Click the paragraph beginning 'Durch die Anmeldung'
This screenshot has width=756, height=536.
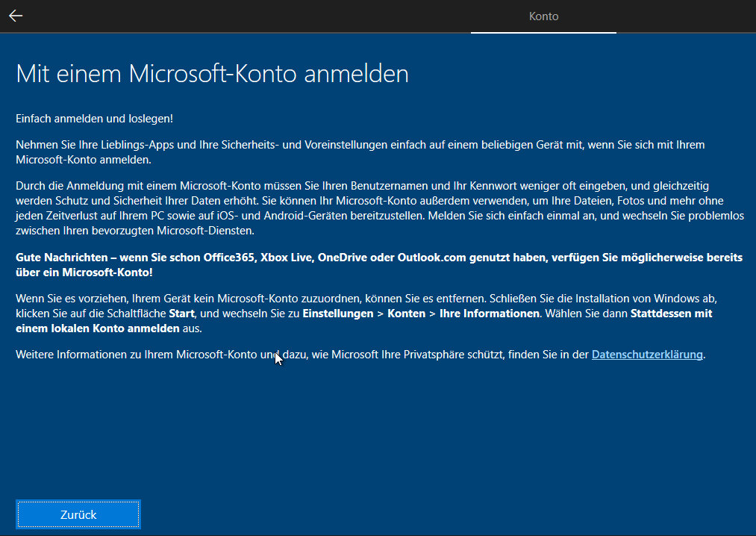tap(380, 208)
